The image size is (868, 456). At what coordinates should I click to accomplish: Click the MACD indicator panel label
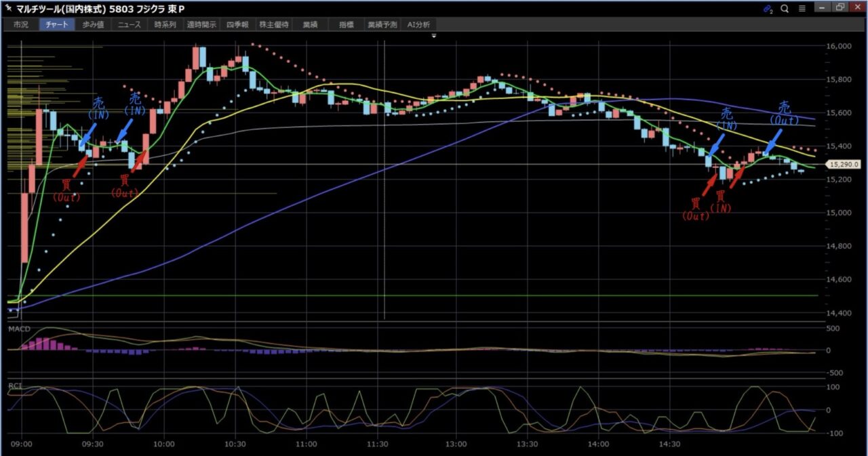point(18,329)
